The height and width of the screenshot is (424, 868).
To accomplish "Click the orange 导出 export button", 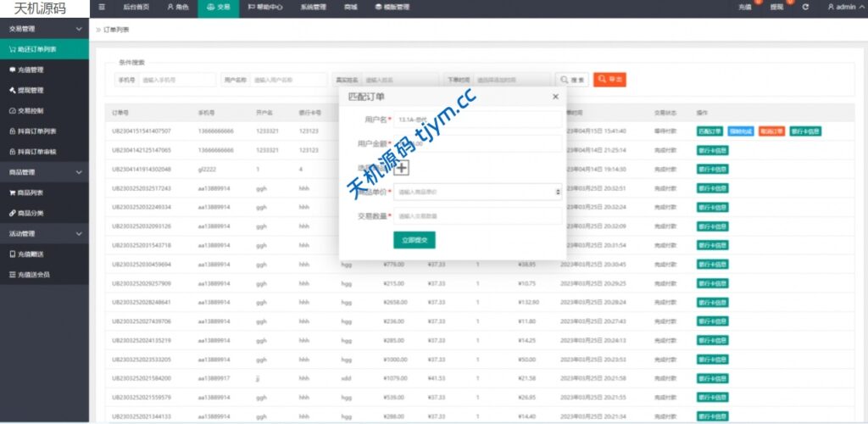I will [609, 80].
